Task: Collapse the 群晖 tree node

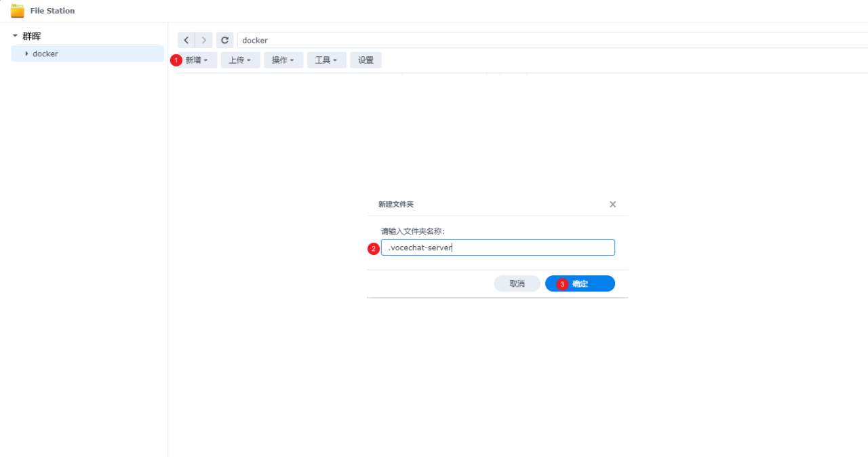Action: pyautogui.click(x=15, y=35)
